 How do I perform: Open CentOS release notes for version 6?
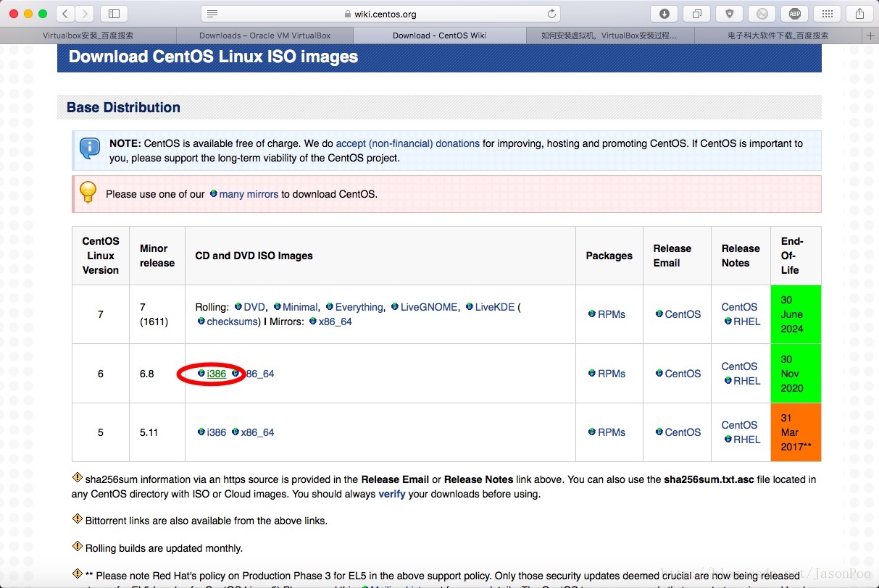coord(739,366)
